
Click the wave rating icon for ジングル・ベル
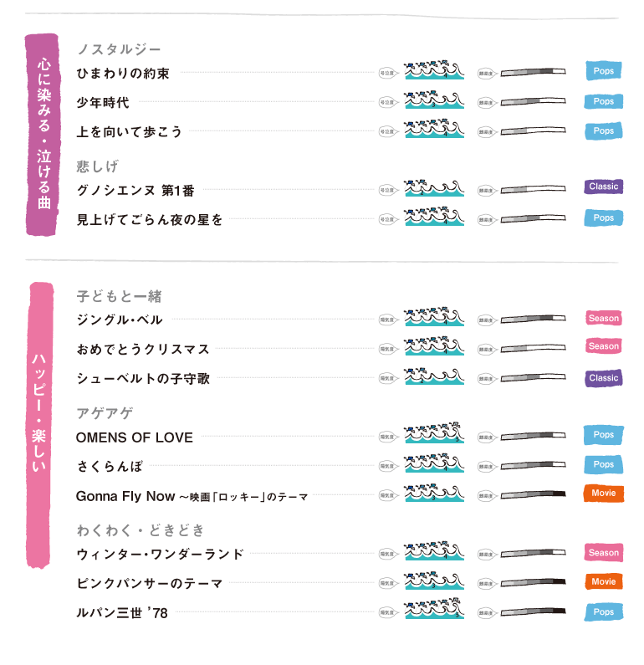[434, 319]
